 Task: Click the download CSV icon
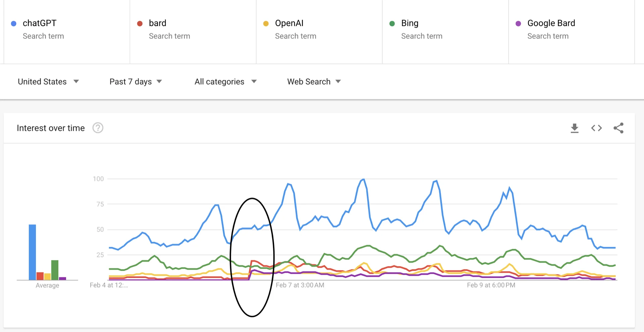tap(575, 128)
